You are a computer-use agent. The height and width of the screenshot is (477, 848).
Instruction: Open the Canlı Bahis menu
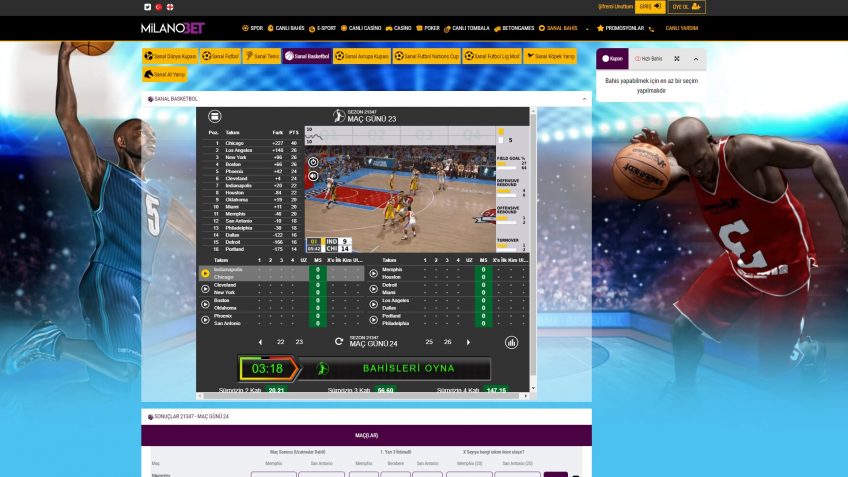click(x=286, y=28)
